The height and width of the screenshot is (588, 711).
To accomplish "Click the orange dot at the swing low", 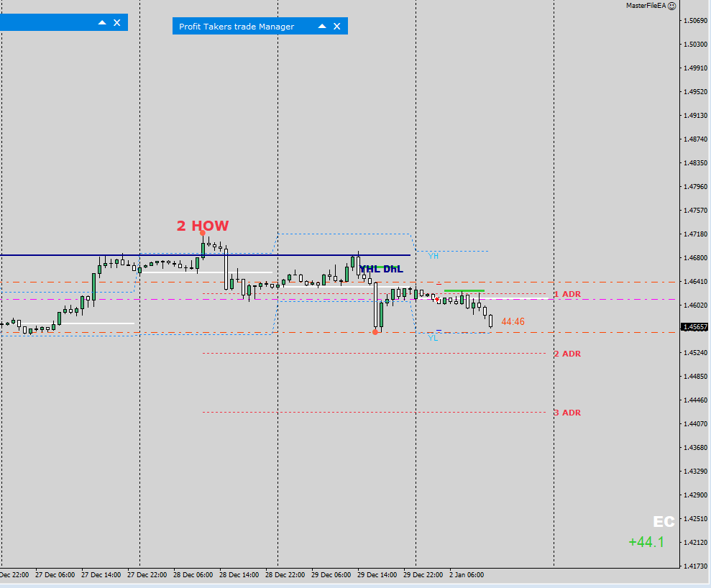I will (x=375, y=332).
